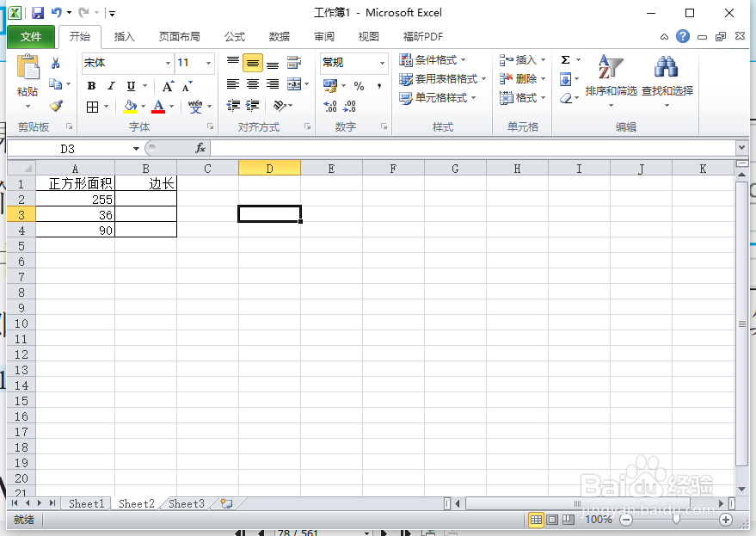The width and height of the screenshot is (756, 536).
Task: Click the blue Help question mark icon
Action: click(x=682, y=36)
